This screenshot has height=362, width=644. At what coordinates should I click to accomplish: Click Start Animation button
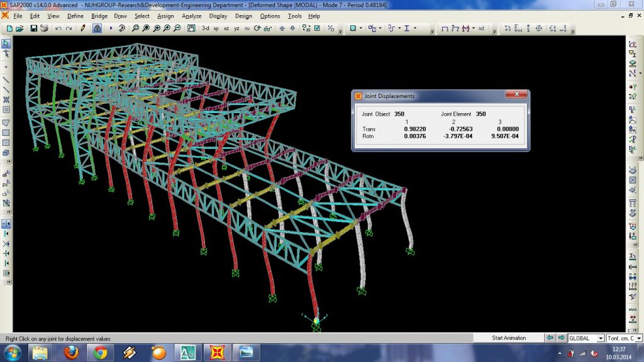point(509,337)
